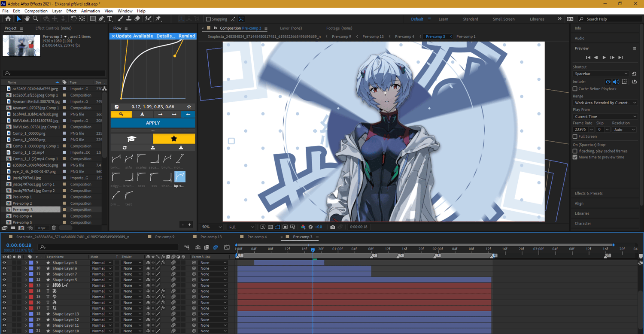
Task: Switch to the Pre-comp 13 timeline tab
Action: [x=211, y=237]
